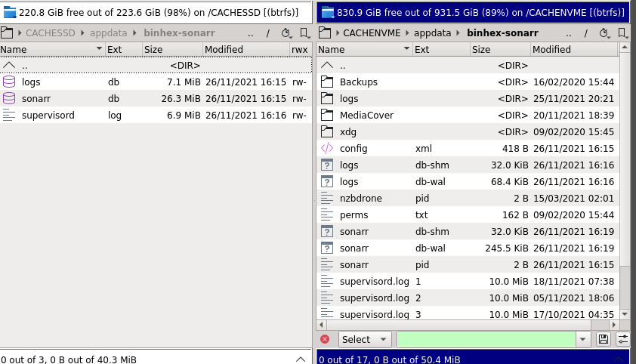Screen dimensions: 636x364
Task: Open bookmarks button in the left panel
Action: pos(304,32)
